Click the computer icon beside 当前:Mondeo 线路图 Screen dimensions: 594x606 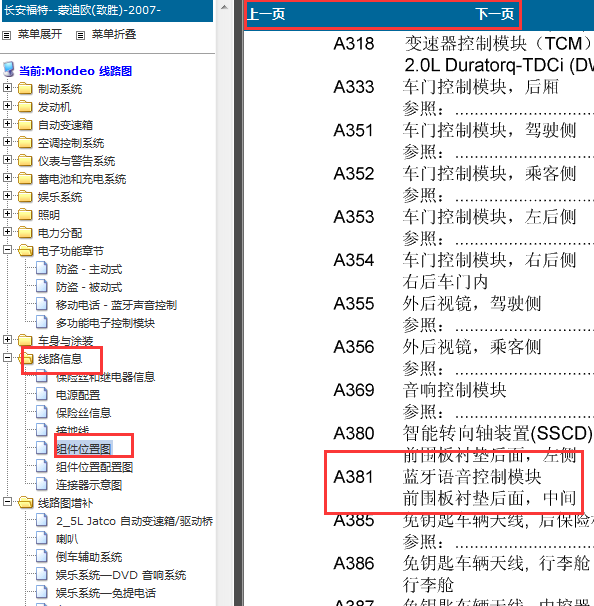click(9, 70)
